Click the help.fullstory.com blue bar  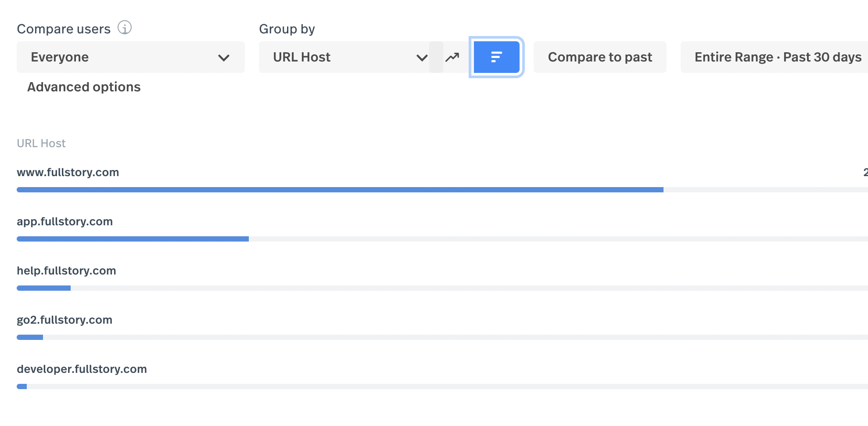43,288
